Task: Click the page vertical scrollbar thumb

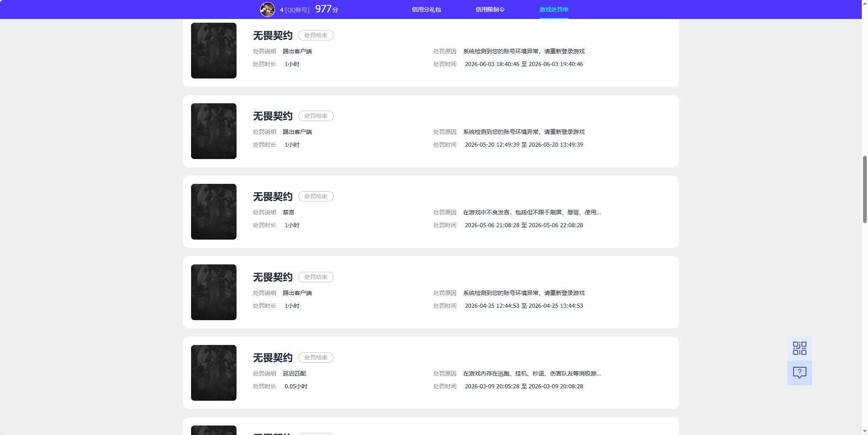Action: click(x=864, y=189)
